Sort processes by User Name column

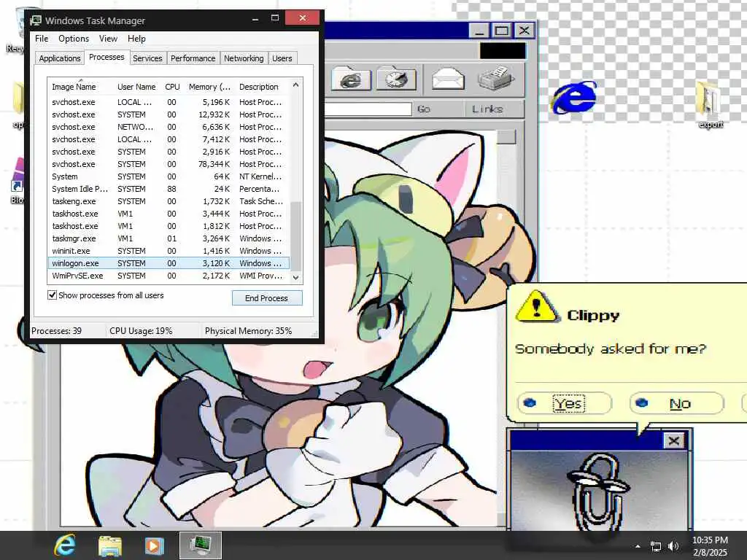tap(136, 87)
